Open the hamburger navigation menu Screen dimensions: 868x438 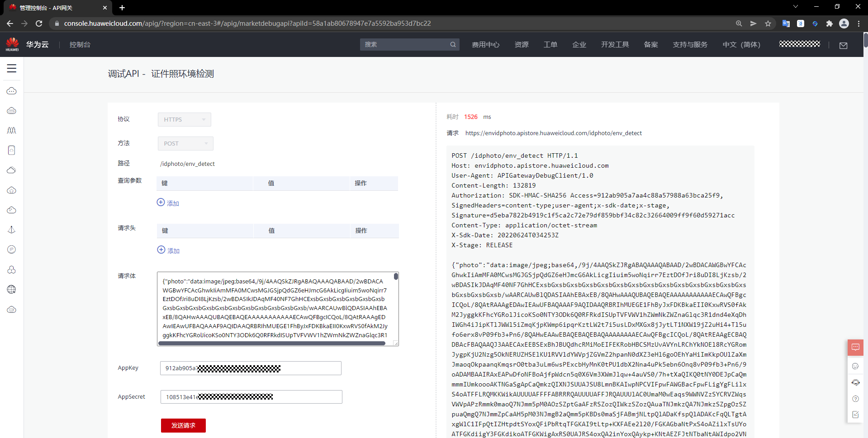12,68
